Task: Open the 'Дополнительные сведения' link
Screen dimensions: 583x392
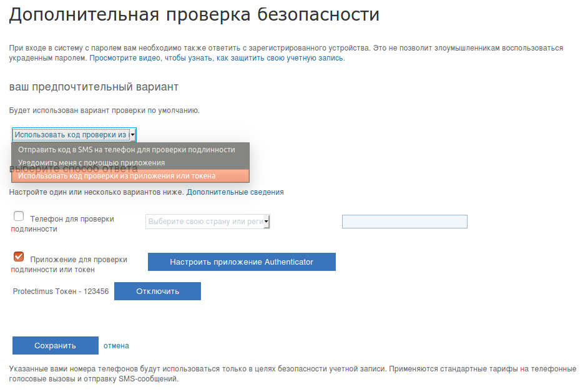Action: 235,192
